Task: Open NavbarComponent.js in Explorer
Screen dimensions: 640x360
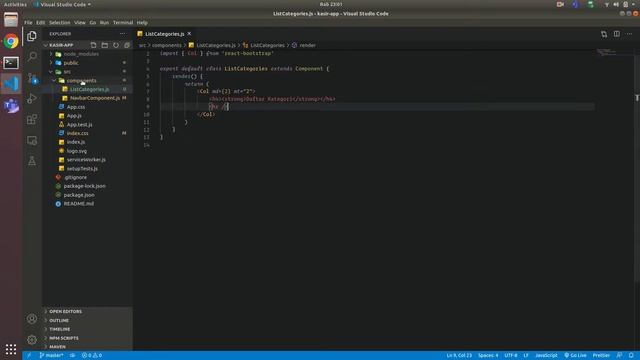Action: pyautogui.click(x=87, y=98)
